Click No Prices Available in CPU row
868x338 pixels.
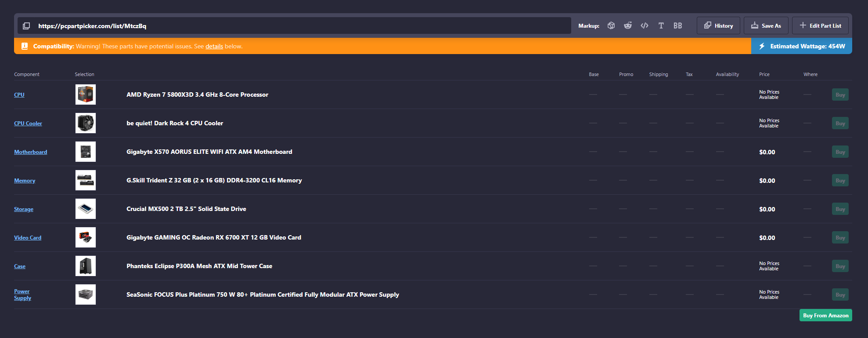coord(769,94)
